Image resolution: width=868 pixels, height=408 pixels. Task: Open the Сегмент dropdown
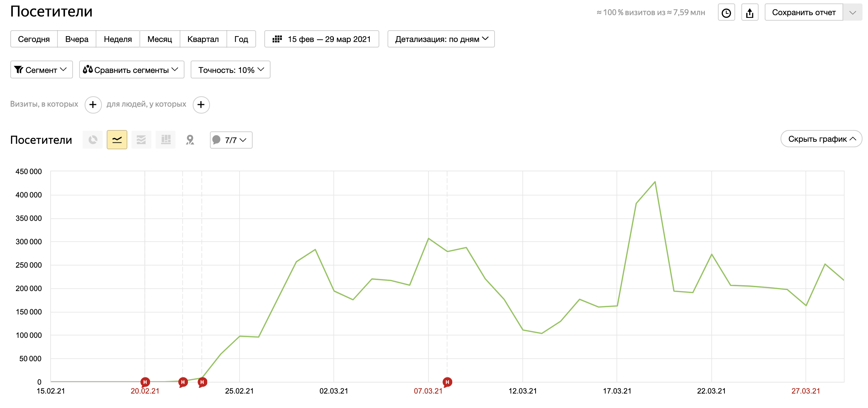42,70
